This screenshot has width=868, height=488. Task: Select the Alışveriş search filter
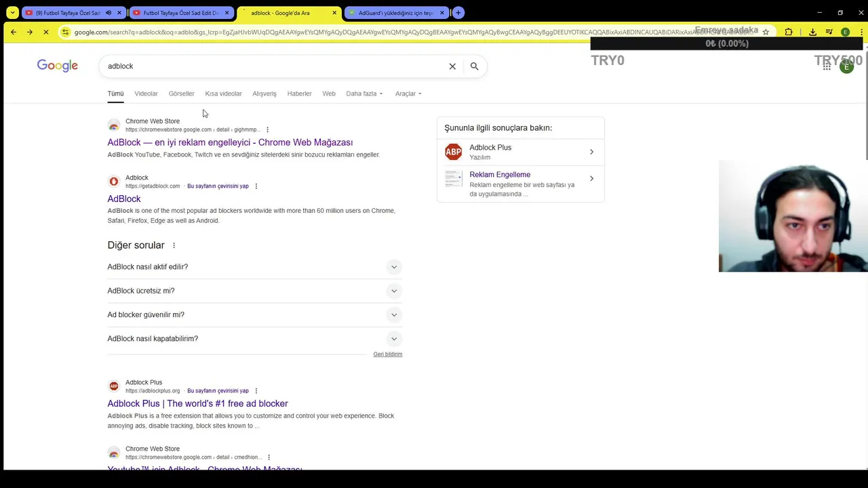pyautogui.click(x=264, y=94)
